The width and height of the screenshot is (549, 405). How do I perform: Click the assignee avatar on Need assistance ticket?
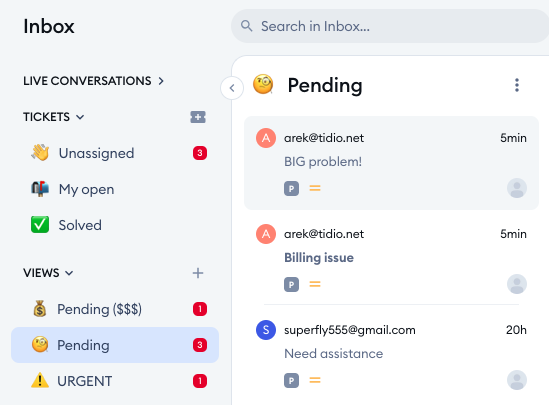click(x=517, y=380)
